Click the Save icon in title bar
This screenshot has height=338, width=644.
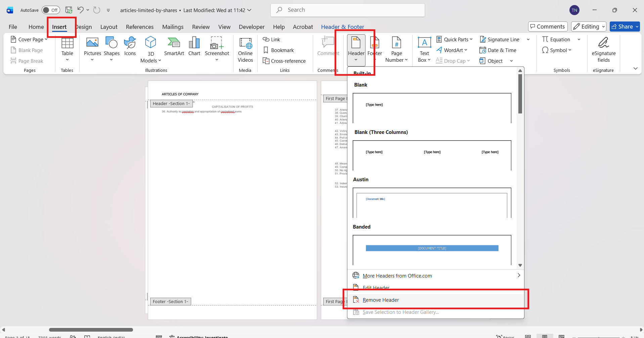pyautogui.click(x=69, y=10)
